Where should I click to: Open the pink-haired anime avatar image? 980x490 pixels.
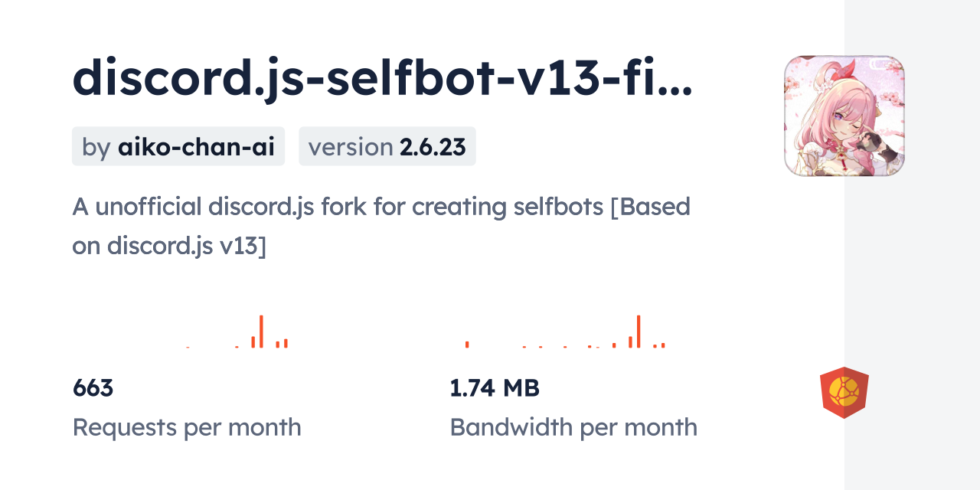[844, 116]
